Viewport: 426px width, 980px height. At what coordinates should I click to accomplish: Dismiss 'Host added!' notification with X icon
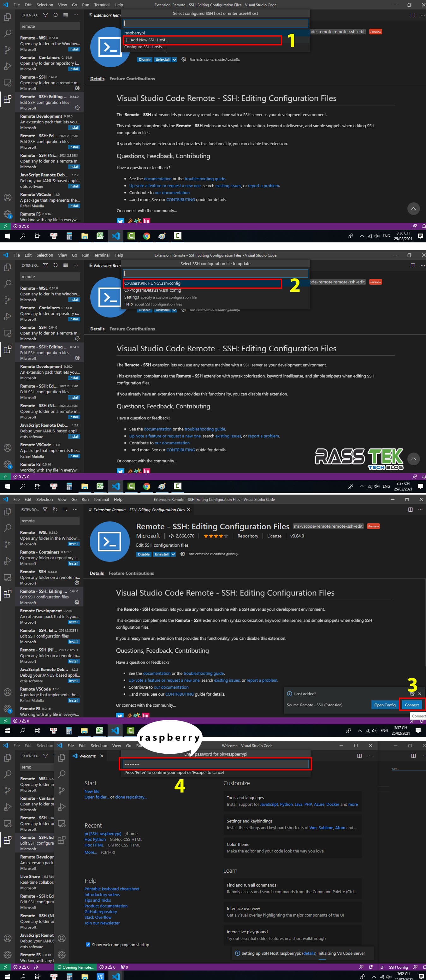(420, 694)
